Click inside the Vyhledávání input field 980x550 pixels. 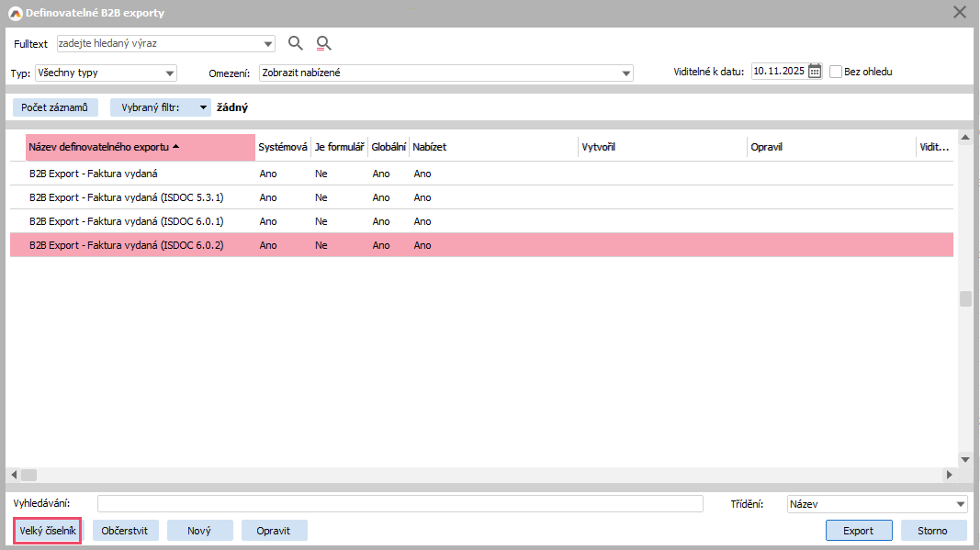[x=400, y=504]
